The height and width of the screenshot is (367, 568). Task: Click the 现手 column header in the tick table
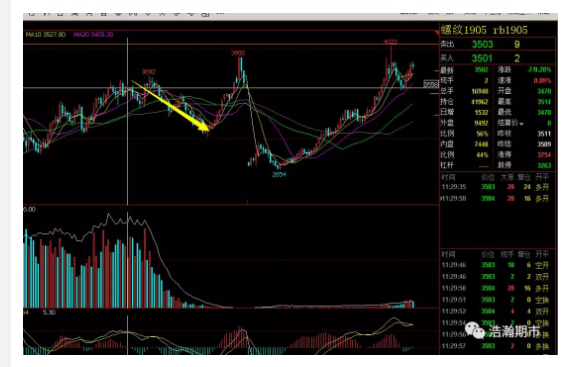507,254
